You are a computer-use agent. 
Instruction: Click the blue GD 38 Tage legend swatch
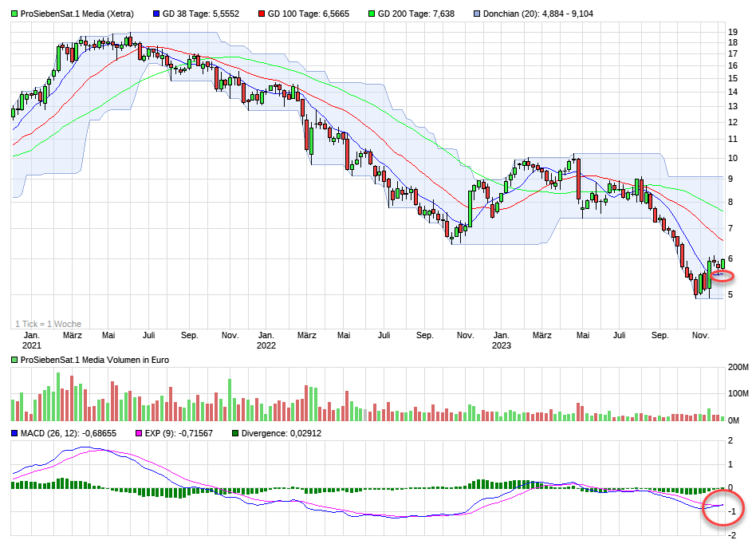pyautogui.click(x=156, y=14)
